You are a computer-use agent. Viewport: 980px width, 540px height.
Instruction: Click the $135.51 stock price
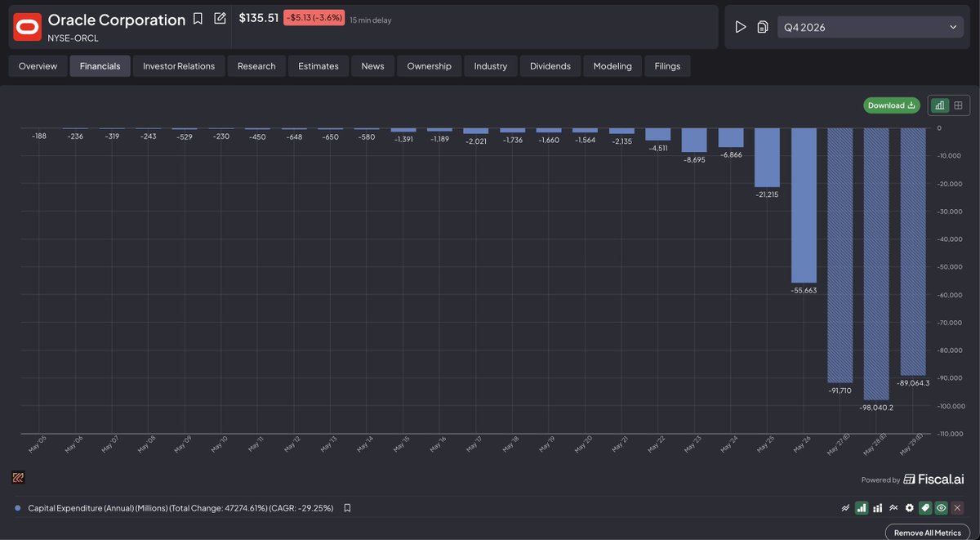click(x=259, y=17)
